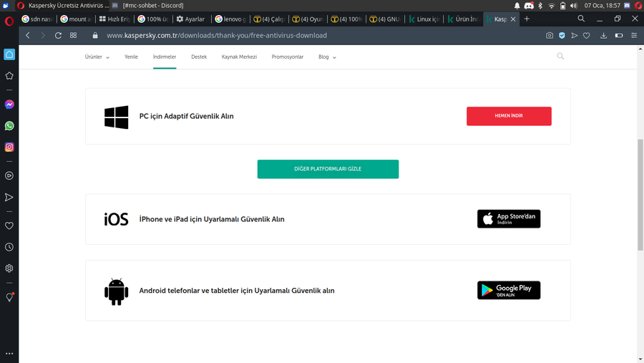Open Bluetooth tray icon

click(x=540, y=6)
